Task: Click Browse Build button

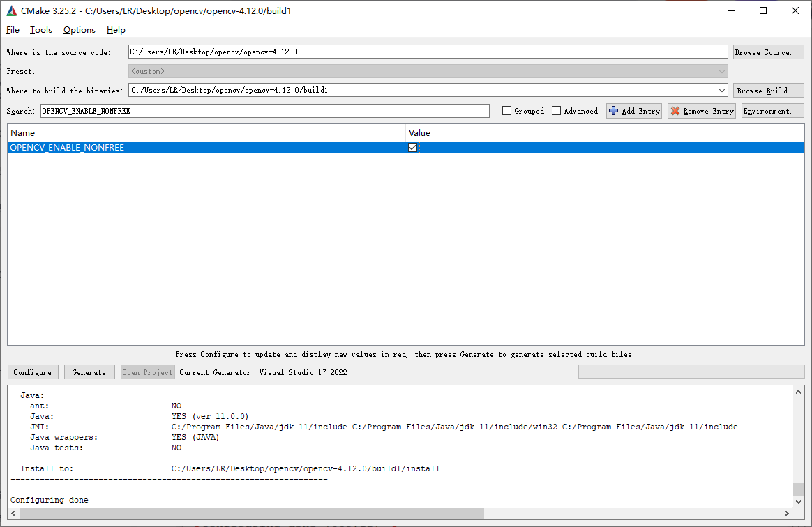Action: click(x=768, y=91)
